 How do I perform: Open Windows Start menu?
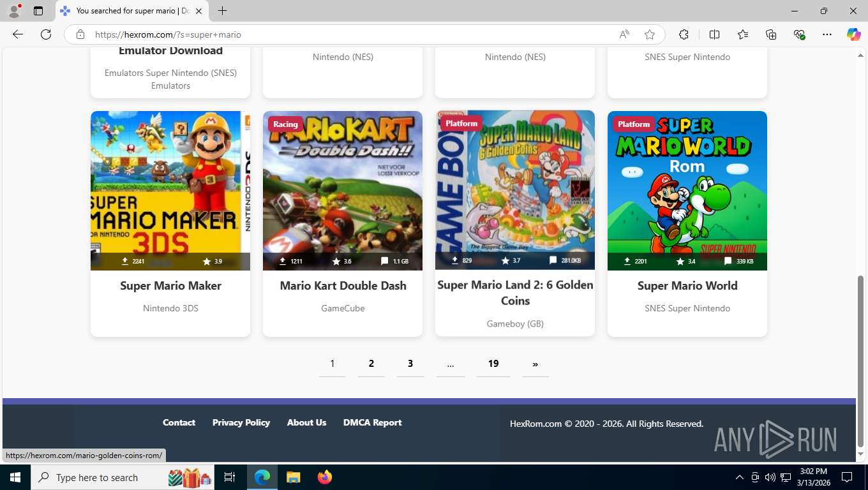15,477
